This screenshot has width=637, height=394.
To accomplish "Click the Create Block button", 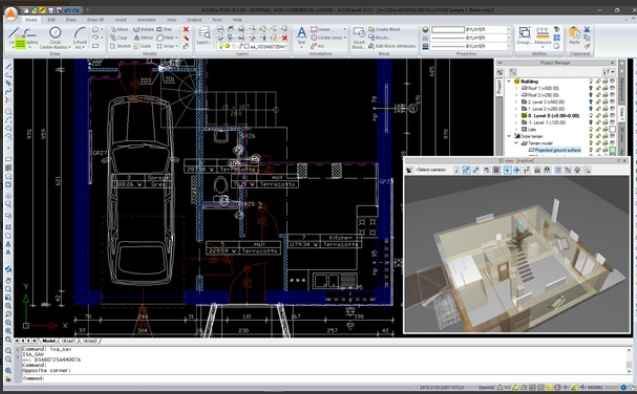I will coord(384,29).
